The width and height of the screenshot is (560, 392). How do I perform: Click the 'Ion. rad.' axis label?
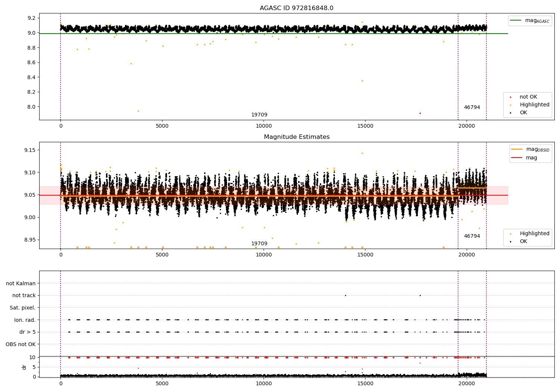25,320
